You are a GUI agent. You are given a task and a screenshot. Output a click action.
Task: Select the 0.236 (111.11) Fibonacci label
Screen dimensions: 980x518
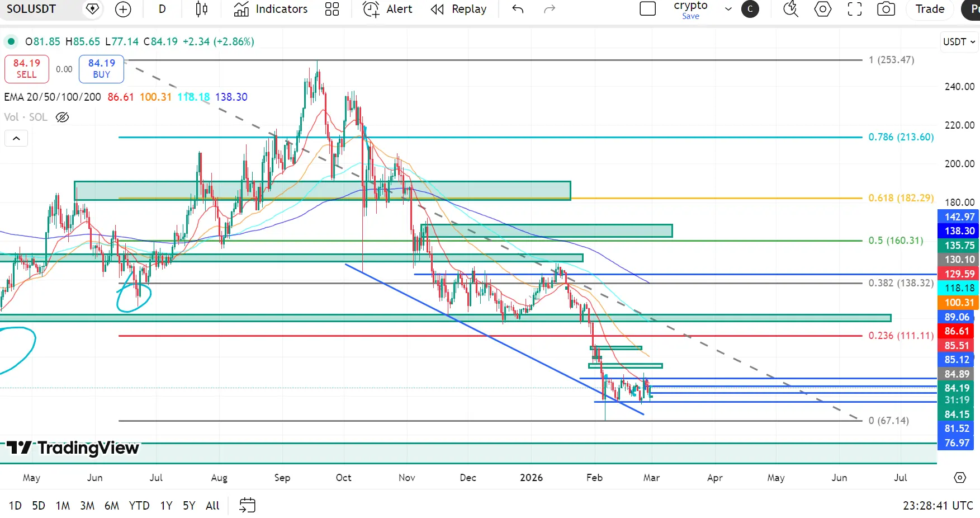[901, 336]
